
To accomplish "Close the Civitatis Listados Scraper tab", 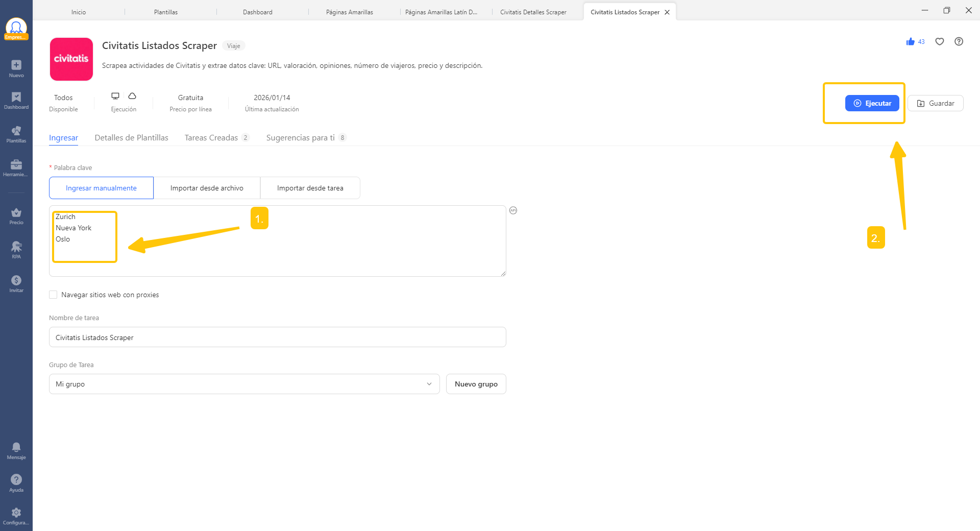I will coord(667,12).
